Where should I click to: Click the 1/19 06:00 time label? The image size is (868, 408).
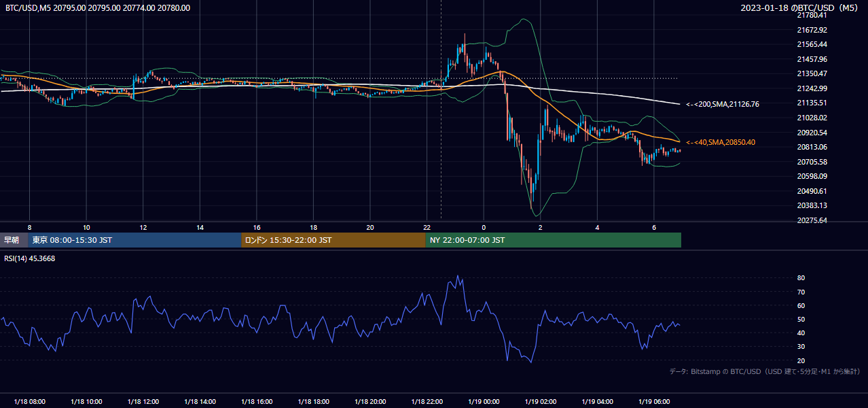653,402
